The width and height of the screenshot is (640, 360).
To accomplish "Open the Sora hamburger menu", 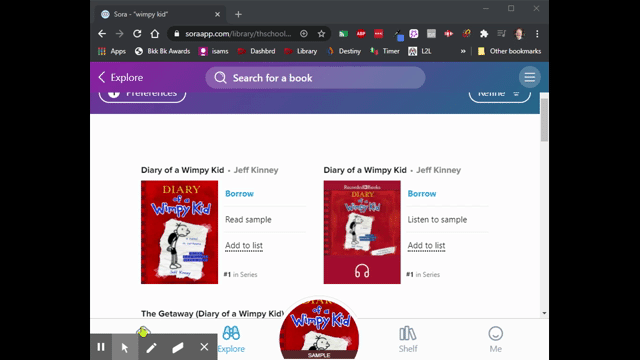I will (529, 77).
